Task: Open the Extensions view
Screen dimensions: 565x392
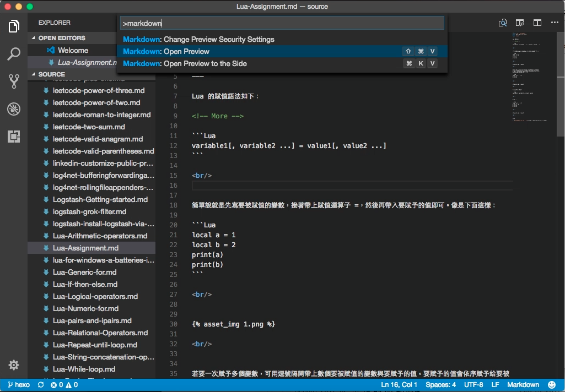Action: (14, 137)
